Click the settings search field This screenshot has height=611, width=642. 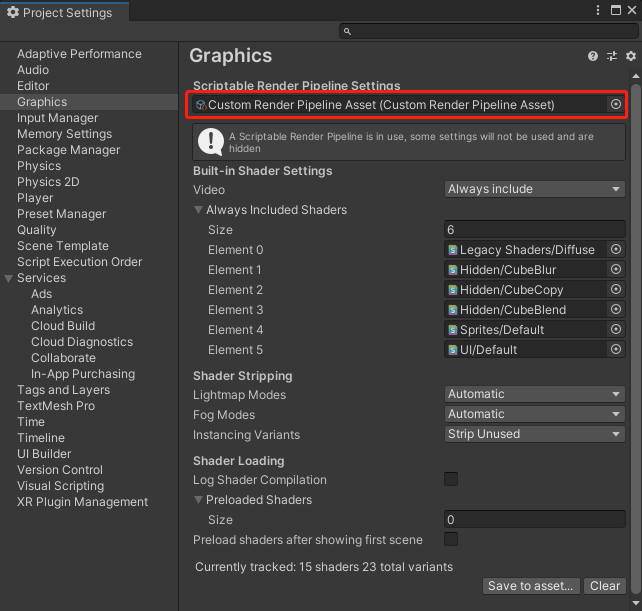(488, 31)
